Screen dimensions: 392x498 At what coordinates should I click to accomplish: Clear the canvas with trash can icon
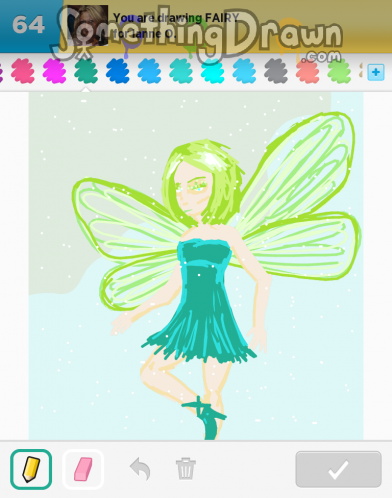click(186, 469)
